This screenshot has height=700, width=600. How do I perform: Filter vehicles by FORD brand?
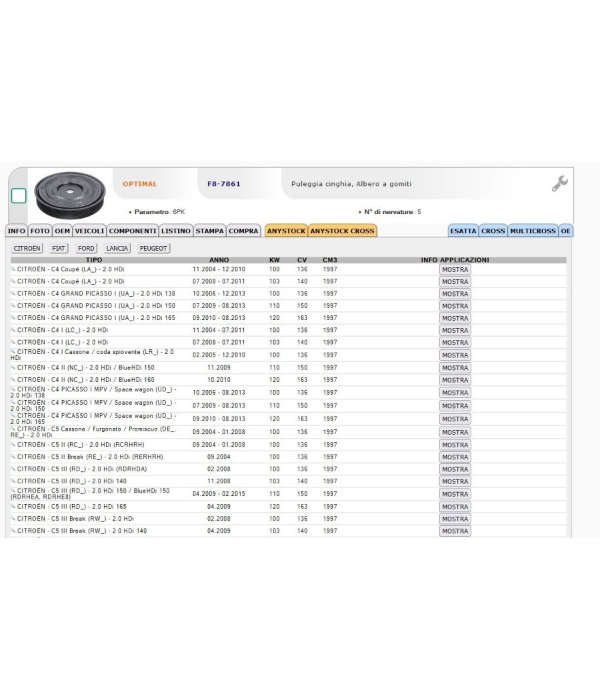(x=86, y=248)
